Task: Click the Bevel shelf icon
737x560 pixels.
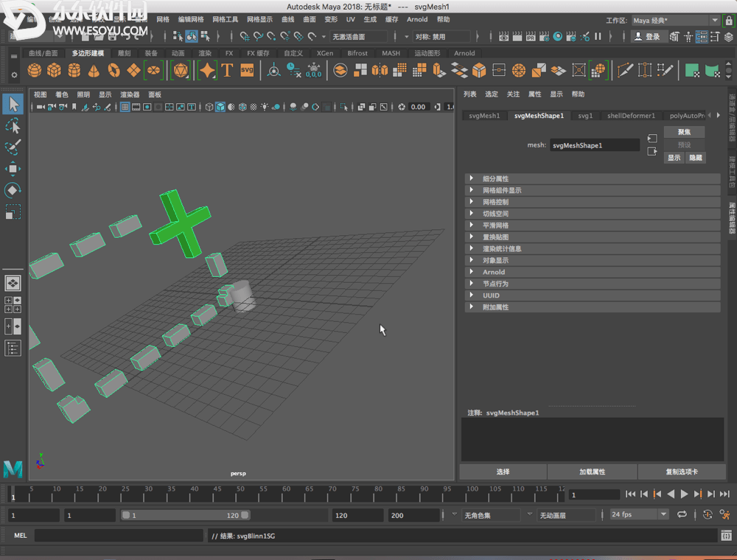Action: [479, 71]
